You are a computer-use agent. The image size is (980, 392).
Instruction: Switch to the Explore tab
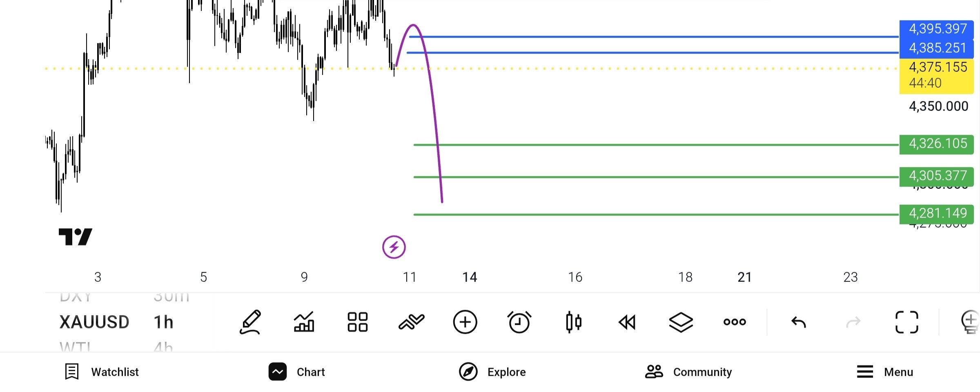(x=492, y=372)
